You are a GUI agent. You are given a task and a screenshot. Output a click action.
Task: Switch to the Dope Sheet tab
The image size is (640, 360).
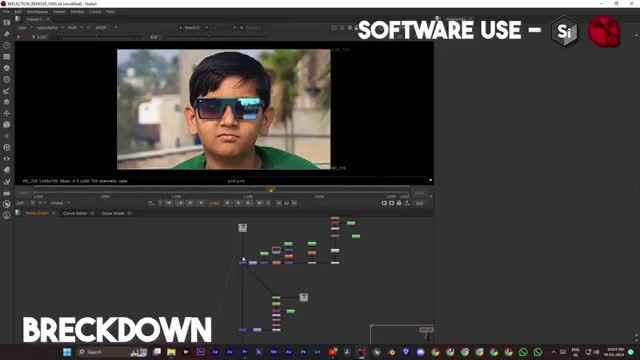click(113, 213)
